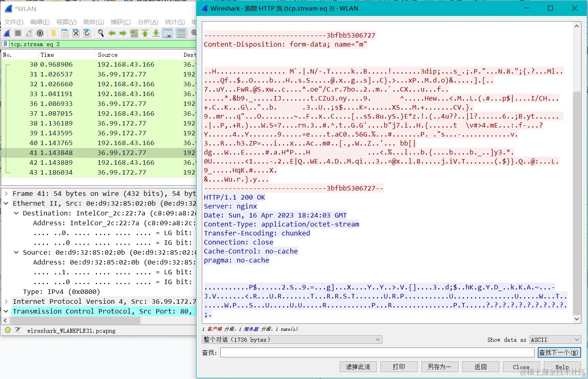Click the 查找 search input field

[x=377, y=352]
